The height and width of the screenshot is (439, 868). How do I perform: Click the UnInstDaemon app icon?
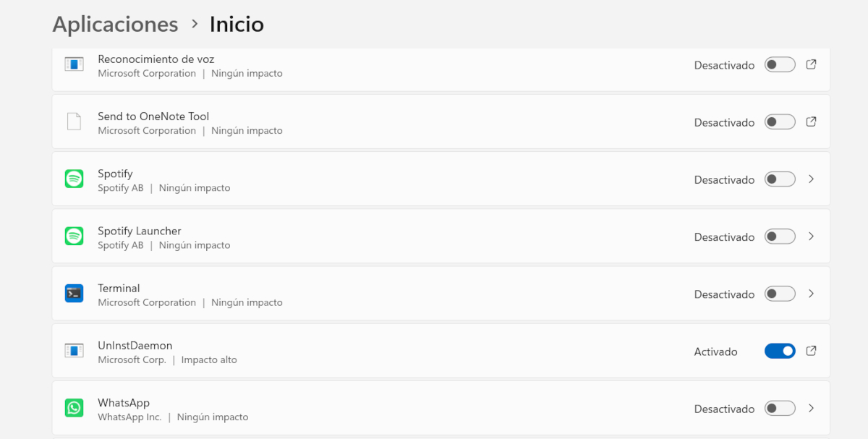(x=74, y=351)
